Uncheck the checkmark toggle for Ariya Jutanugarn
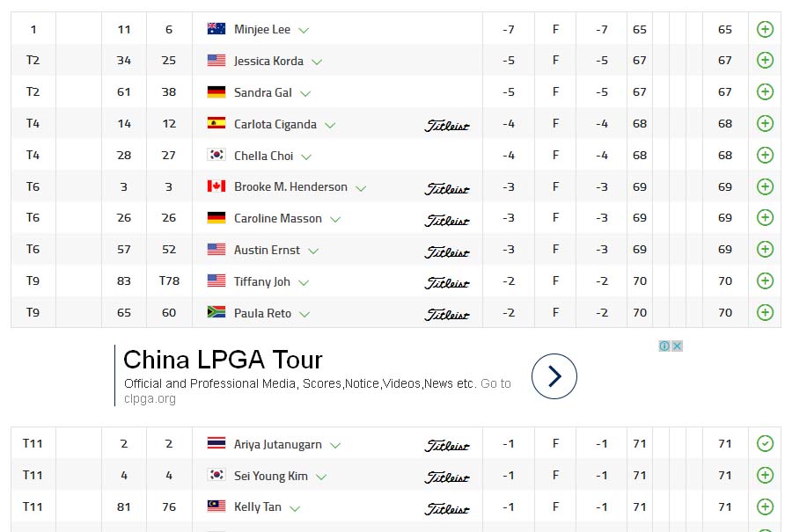This screenshot has height=532, width=785. 765,444
